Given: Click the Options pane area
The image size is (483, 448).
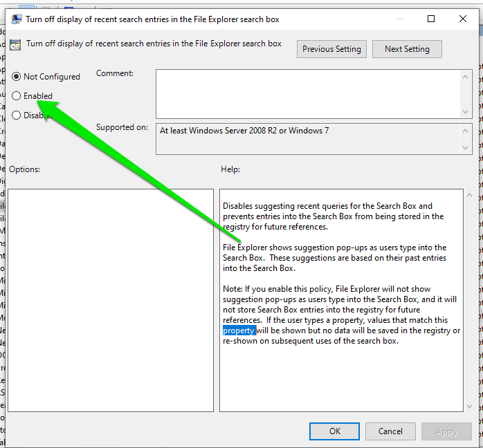Looking at the screenshot, I should click(111, 300).
